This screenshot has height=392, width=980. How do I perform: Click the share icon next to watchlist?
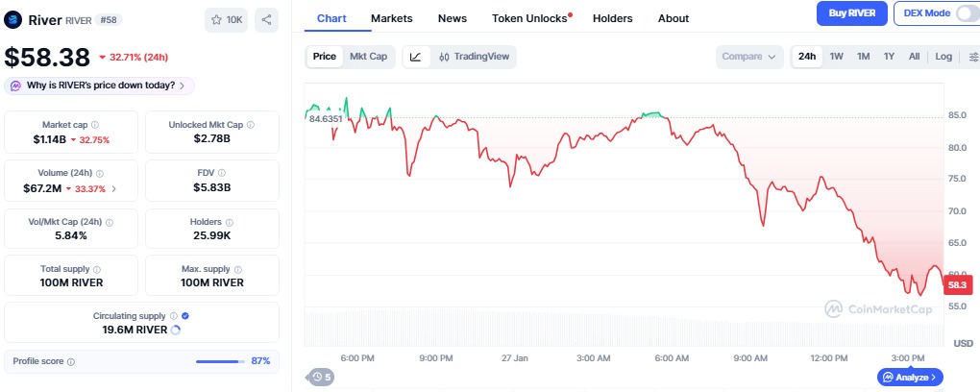click(267, 19)
